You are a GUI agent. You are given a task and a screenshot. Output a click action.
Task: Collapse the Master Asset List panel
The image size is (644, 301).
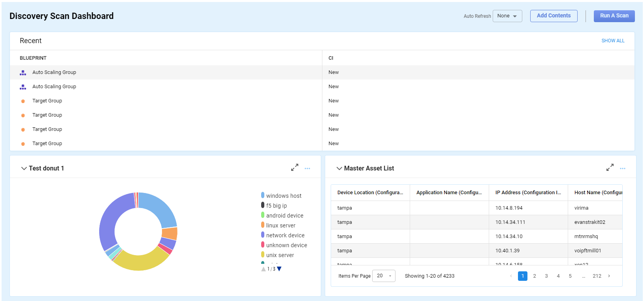339,168
